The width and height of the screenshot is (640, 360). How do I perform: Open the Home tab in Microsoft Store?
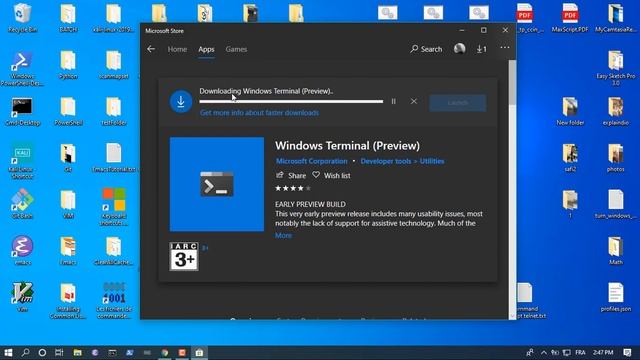(177, 49)
